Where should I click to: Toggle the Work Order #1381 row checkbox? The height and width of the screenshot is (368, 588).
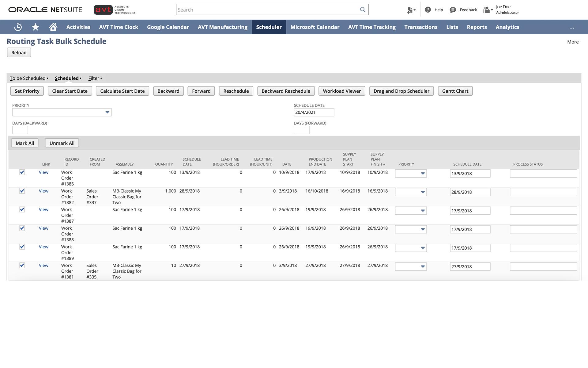pos(22,266)
